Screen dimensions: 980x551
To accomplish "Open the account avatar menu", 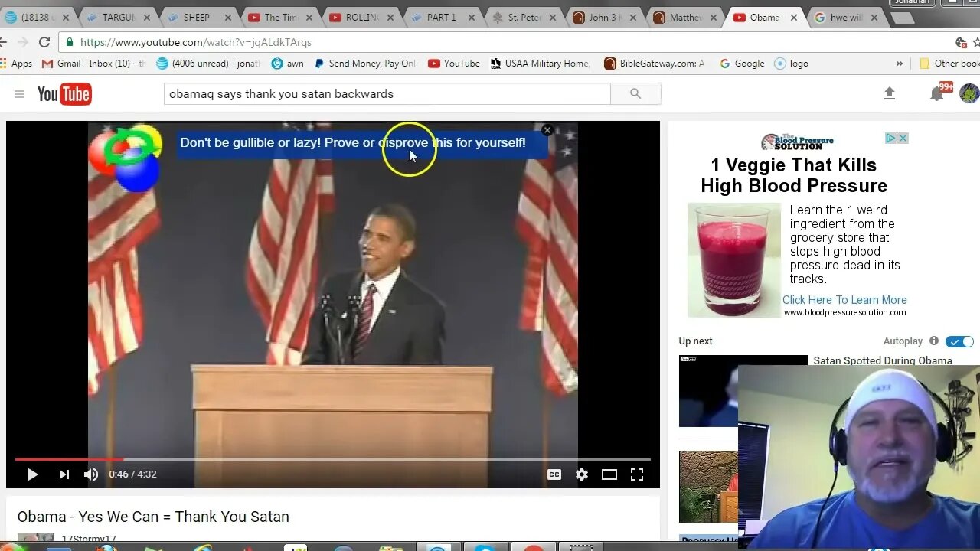I will [x=969, y=93].
